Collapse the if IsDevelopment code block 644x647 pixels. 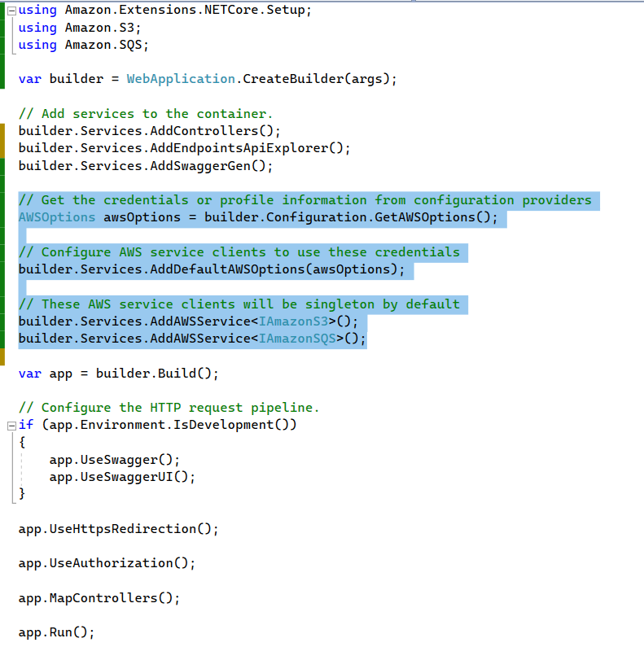tap(12, 426)
